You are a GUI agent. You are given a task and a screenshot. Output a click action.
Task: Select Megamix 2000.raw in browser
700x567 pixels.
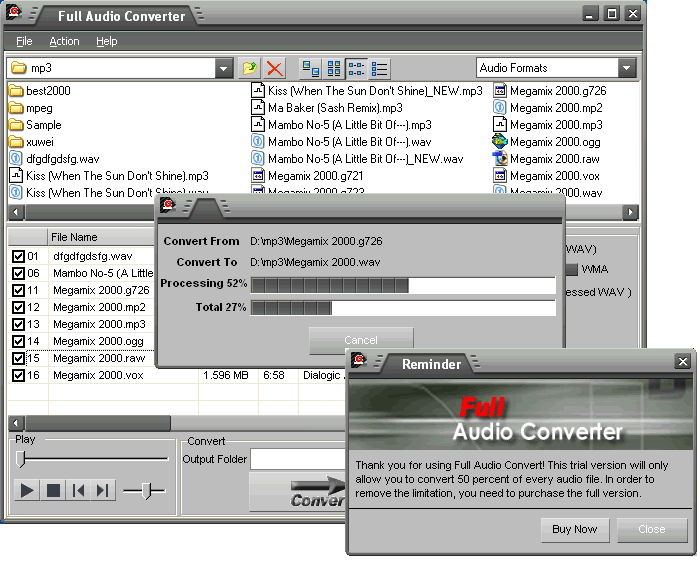pos(546,159)
